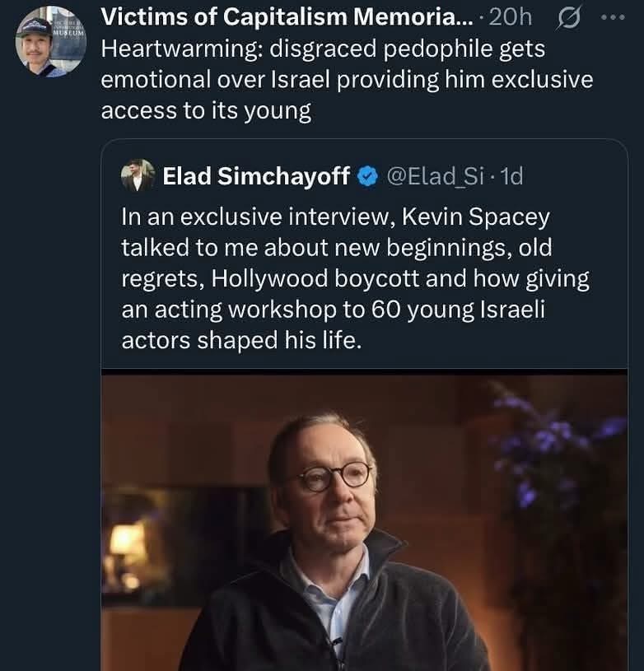Open Elad Simchayoff's small profile picture
This screenshot has height=671, width=644.
pos(138,176)
